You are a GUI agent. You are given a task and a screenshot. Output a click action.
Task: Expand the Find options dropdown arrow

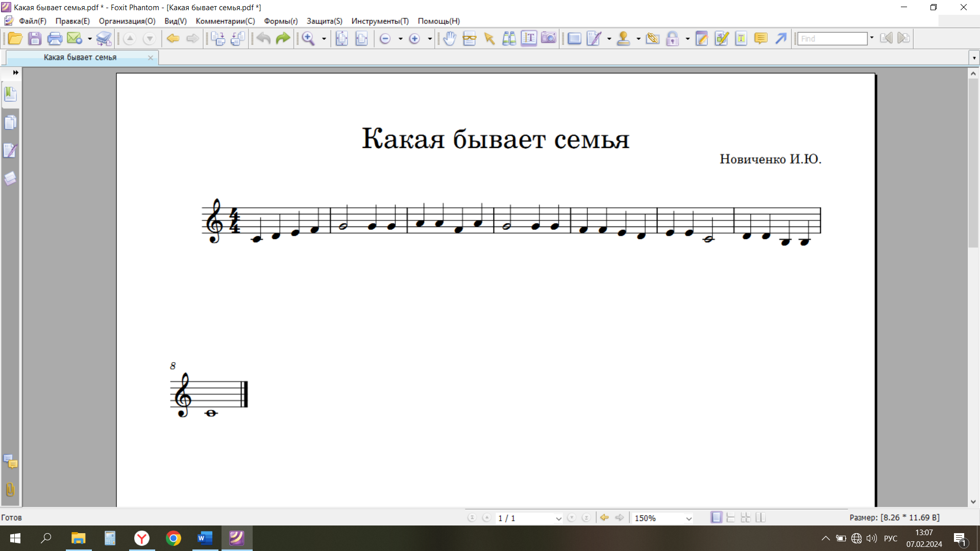tap(872, 38)
